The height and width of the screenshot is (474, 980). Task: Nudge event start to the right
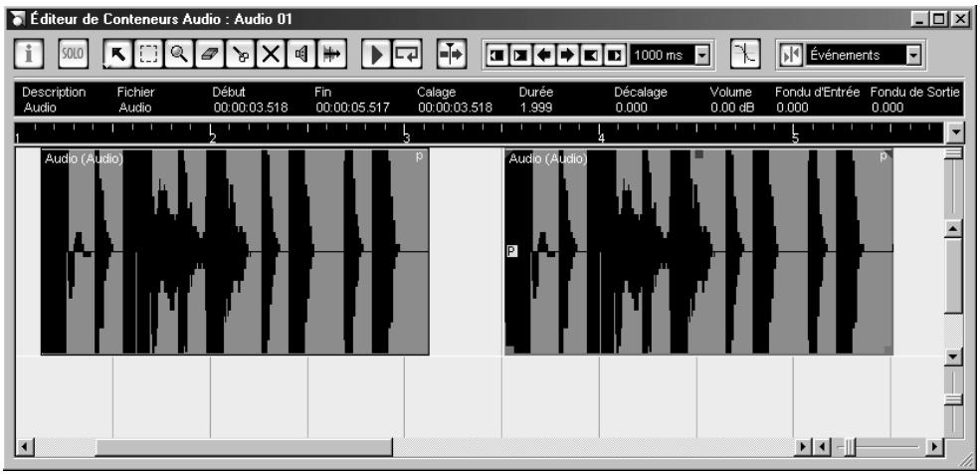click(520, 55)
